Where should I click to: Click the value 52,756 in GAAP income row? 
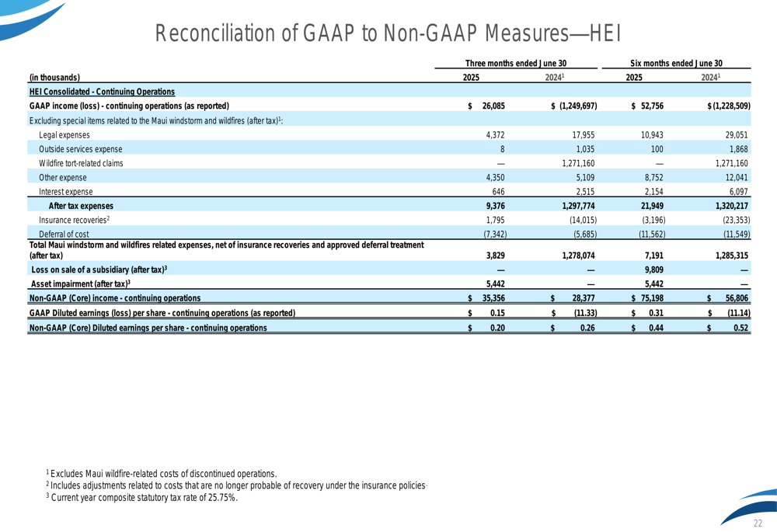click(652, 106)
